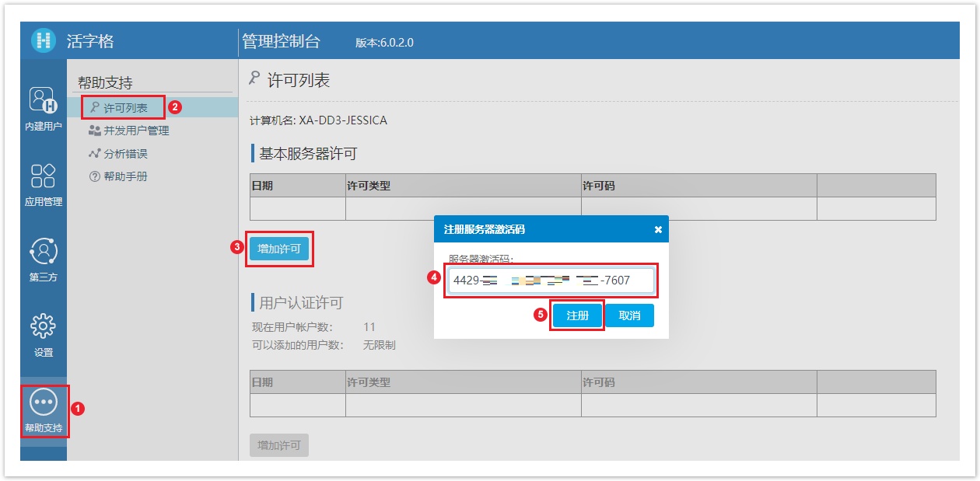Image resolution: width=980 pixels, height=481 pixels.
Task: Select 许可列表 in the help menu
Action: click(x=125, y=108)
